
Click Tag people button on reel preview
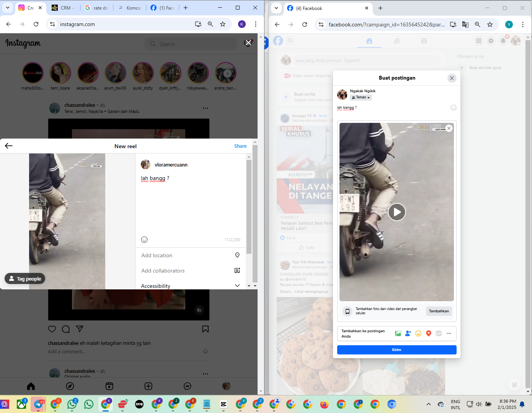coord(25,279)
